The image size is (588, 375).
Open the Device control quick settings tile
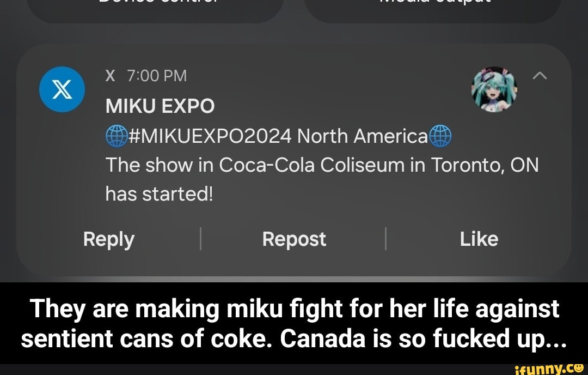pos(155,5)
